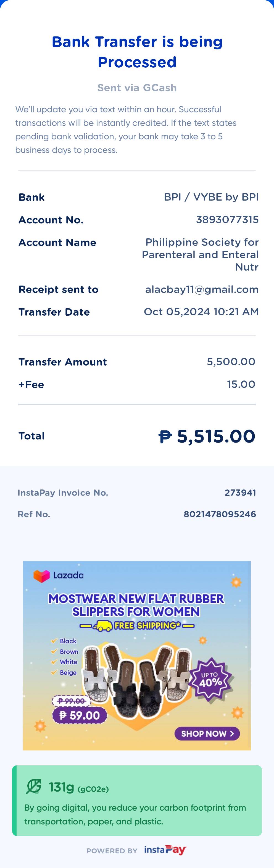The width and height of the screenshot is (274, 868).
Task: Click the 5,500.00 transfer amount value
Action: (x=231, y=361)
